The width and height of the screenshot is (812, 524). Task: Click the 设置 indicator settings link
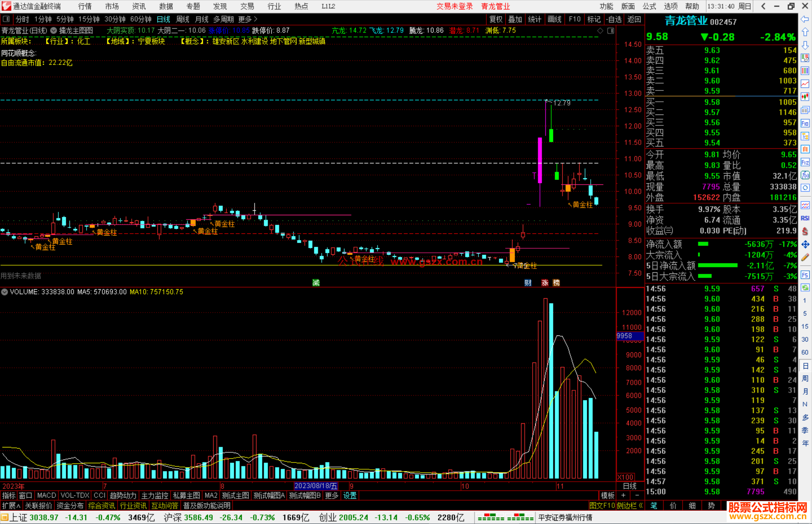point(350,495)
